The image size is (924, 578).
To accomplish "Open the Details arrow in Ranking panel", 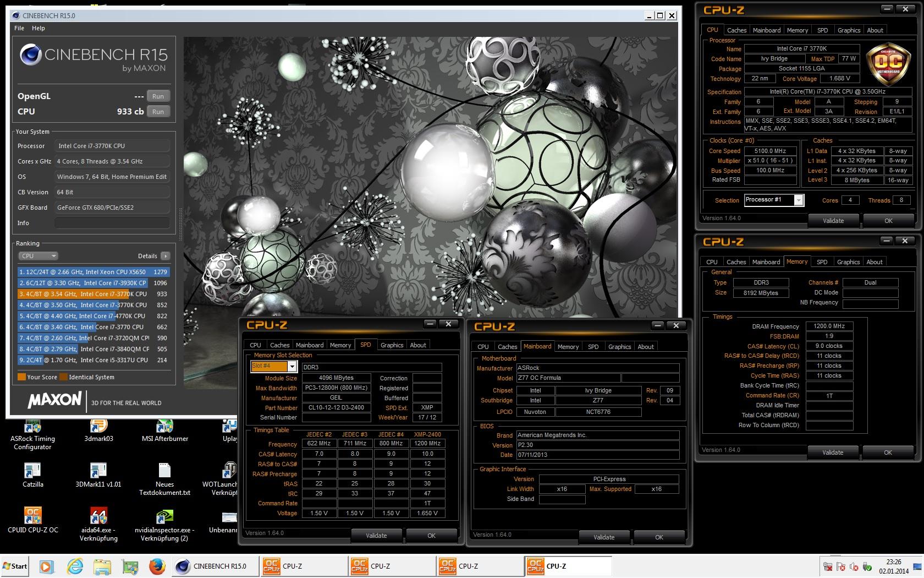I will tap(166, 256).
